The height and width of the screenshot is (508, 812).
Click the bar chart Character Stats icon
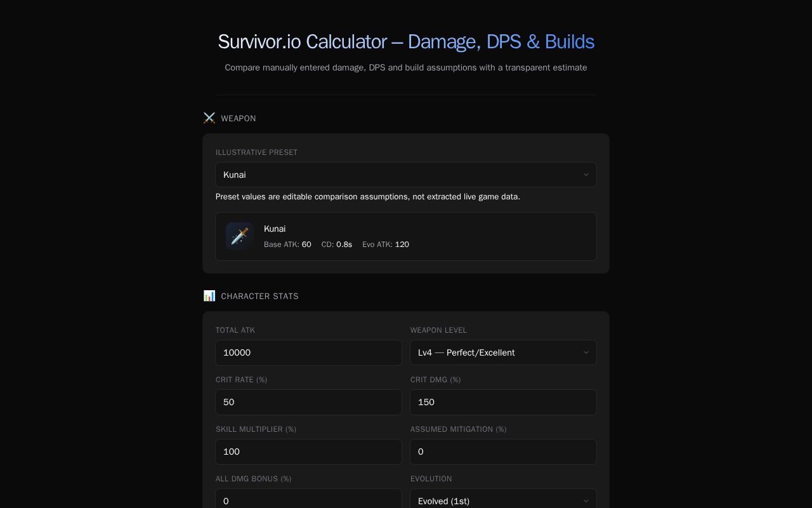pyautogui.click(x=209, y=296)
